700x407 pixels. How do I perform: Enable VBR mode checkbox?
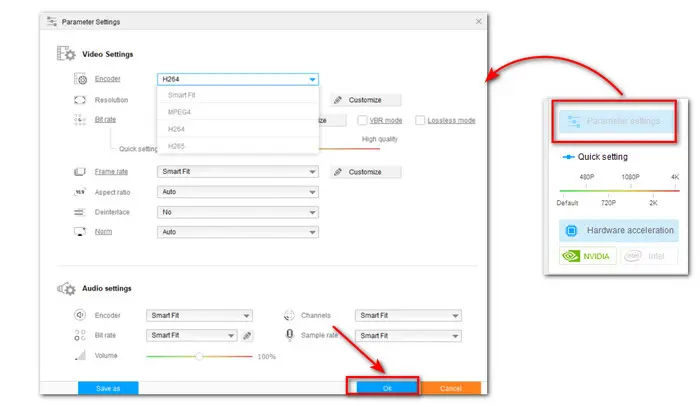tap(362, 120)
